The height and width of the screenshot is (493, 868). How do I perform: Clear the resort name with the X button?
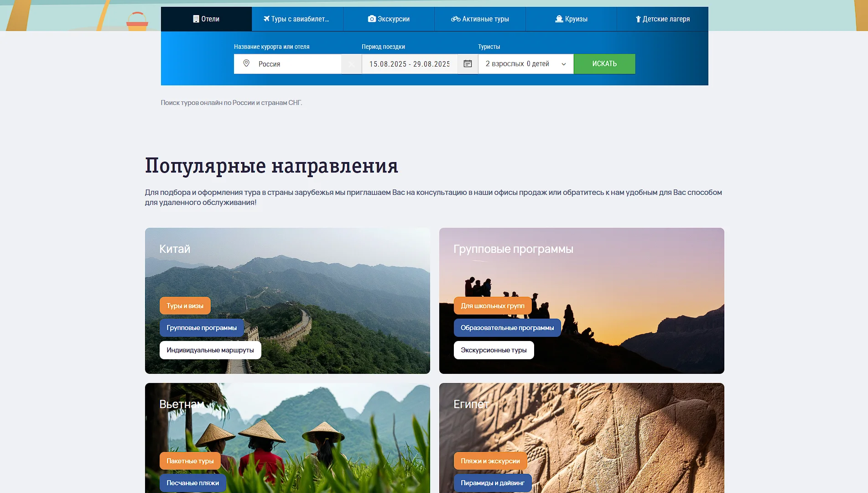click(351, 64)
